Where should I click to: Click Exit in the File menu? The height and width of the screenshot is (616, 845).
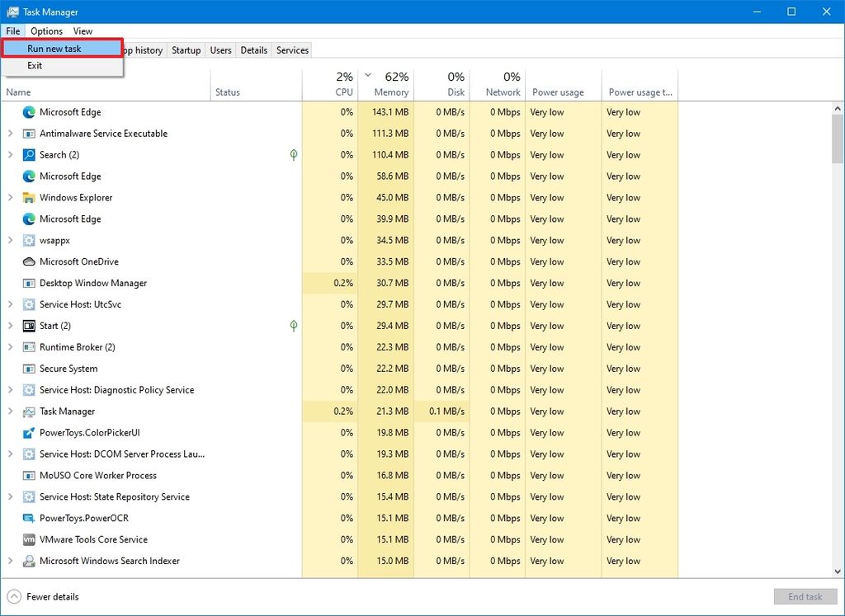coord(34,65)
